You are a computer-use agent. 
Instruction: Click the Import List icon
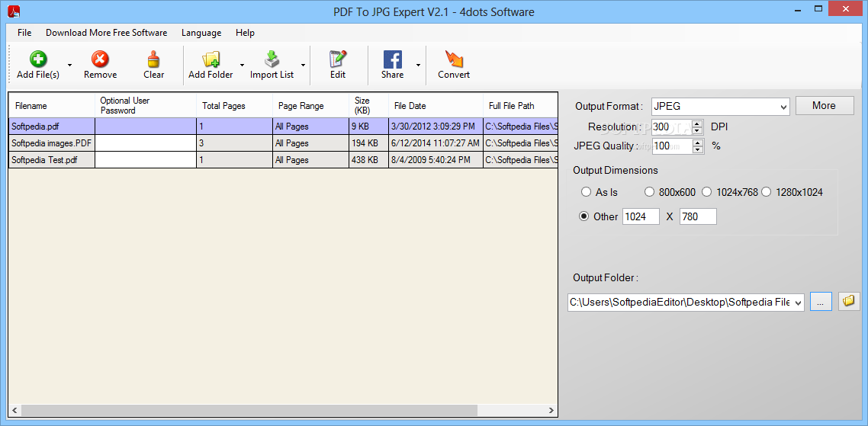point(272,59)
